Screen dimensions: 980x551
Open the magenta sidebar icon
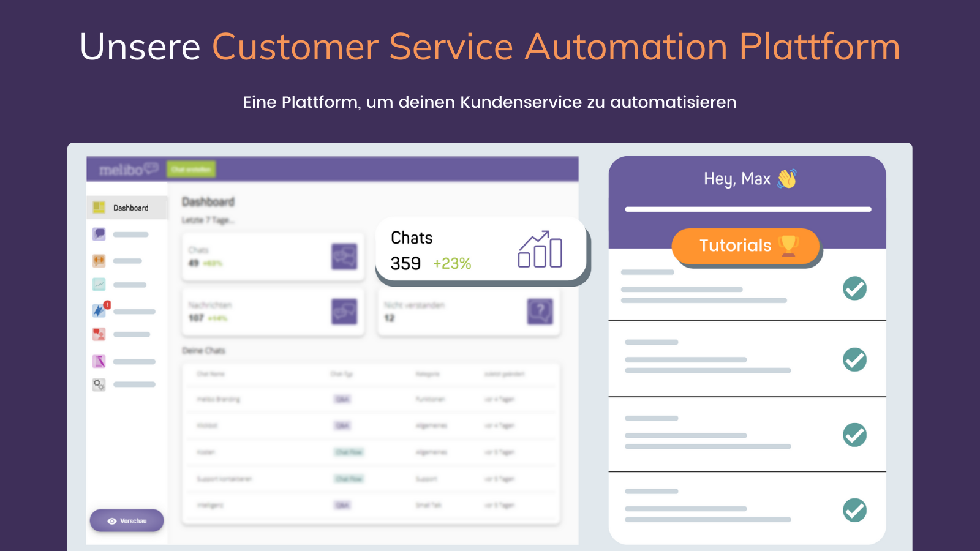click(x=99, y=361)
